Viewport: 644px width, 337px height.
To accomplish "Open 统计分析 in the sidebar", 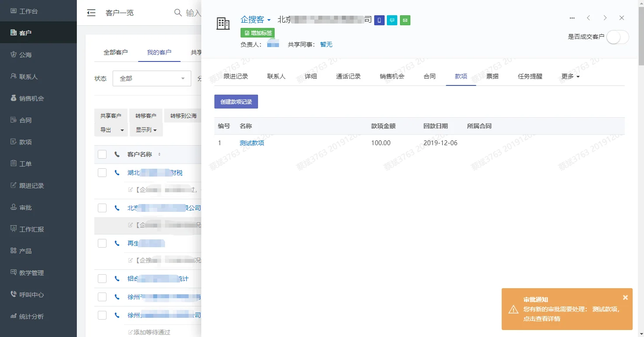I will pos(38,316).
